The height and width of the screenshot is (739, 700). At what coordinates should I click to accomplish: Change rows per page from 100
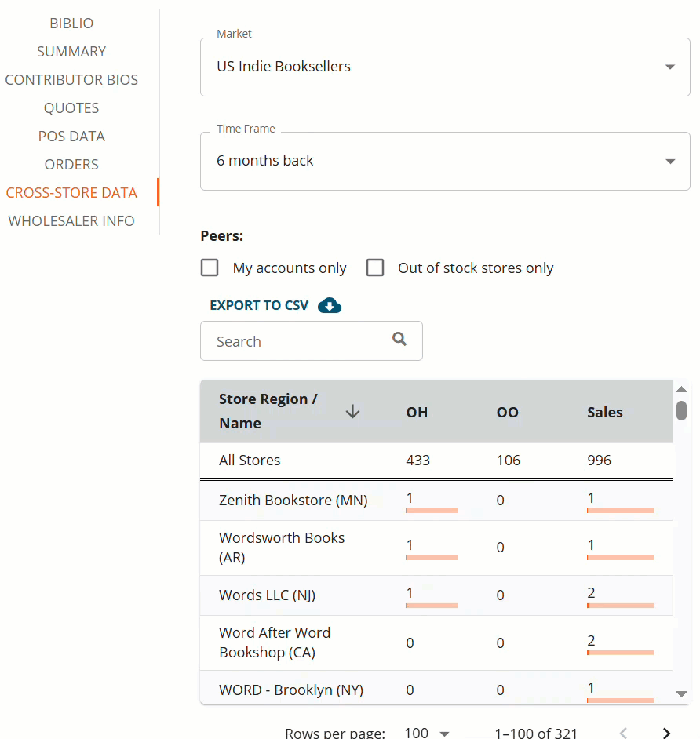(427, 733)
